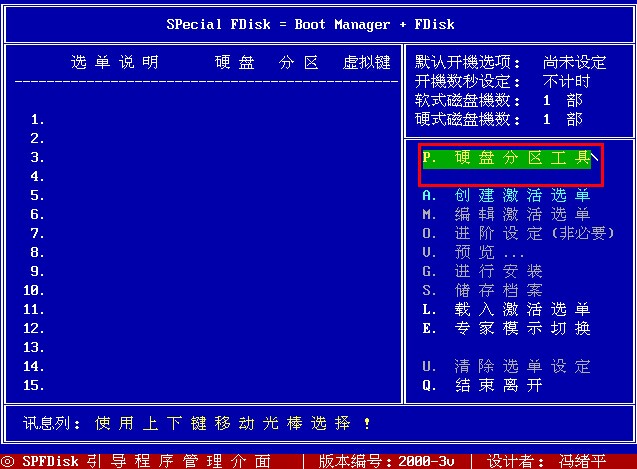Click the 硬盘 column header
This screenshot has width=637, height=469.
(235, 62)
